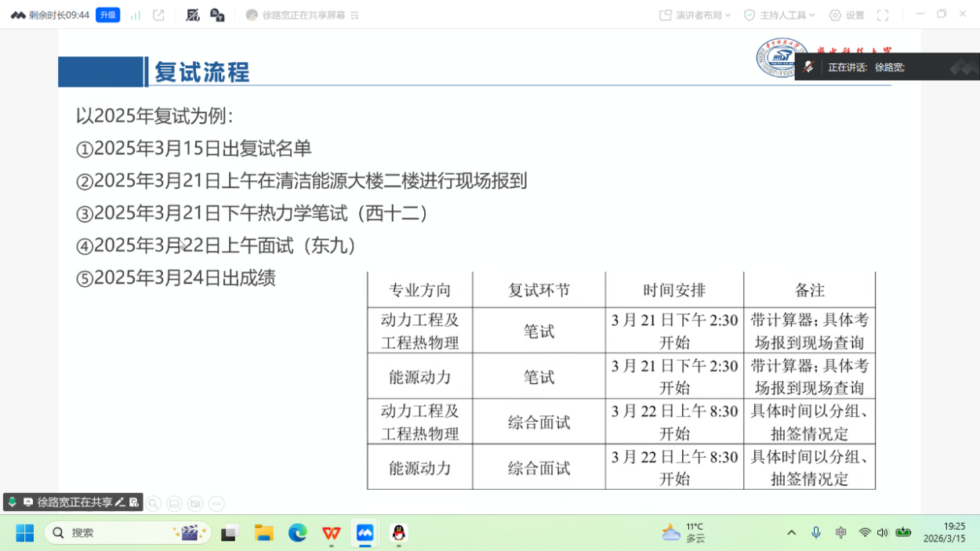This screenshot has height=551, width=980.
Task: Switch to Tencent Meeting in the taskbar
Action: (365, 533)
